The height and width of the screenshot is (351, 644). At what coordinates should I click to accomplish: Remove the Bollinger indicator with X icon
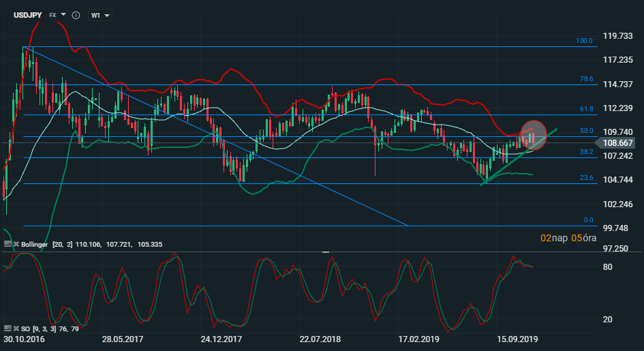pyautogui.click(x=16, y=243)
